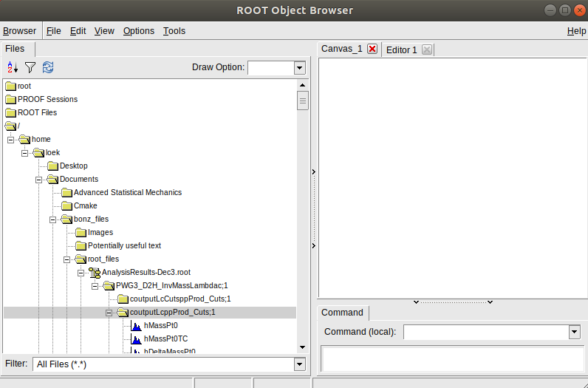
Task: Open the Command (local) dropdown arrow
Action: click(574, 333)
